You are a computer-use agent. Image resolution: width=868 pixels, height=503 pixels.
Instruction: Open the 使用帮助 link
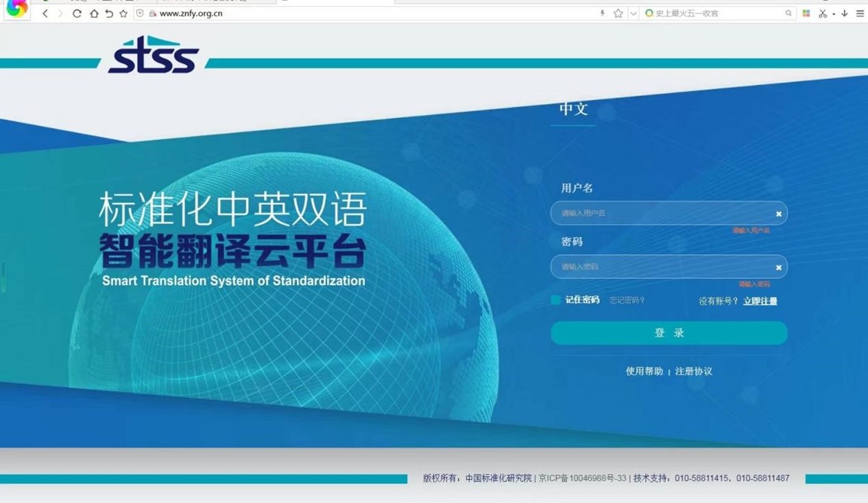[x=644, y=371]
